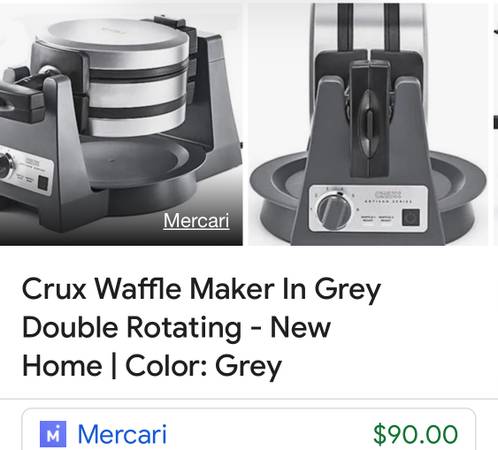498x450 pixels.
Task: Click the Color: Grey text in title
Action: click(204, 366)
